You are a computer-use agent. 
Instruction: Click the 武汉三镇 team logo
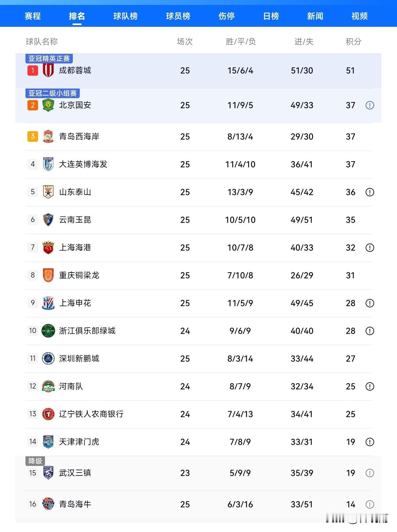click(48, 473)
